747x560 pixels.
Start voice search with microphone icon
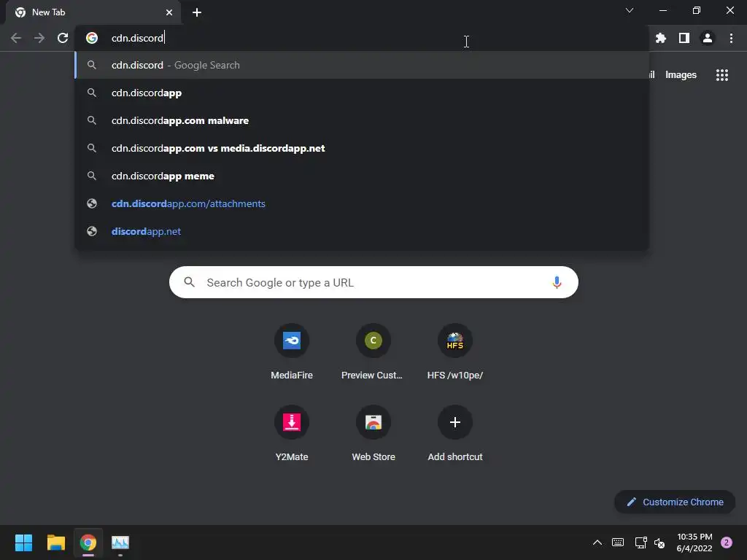[557, 282]
